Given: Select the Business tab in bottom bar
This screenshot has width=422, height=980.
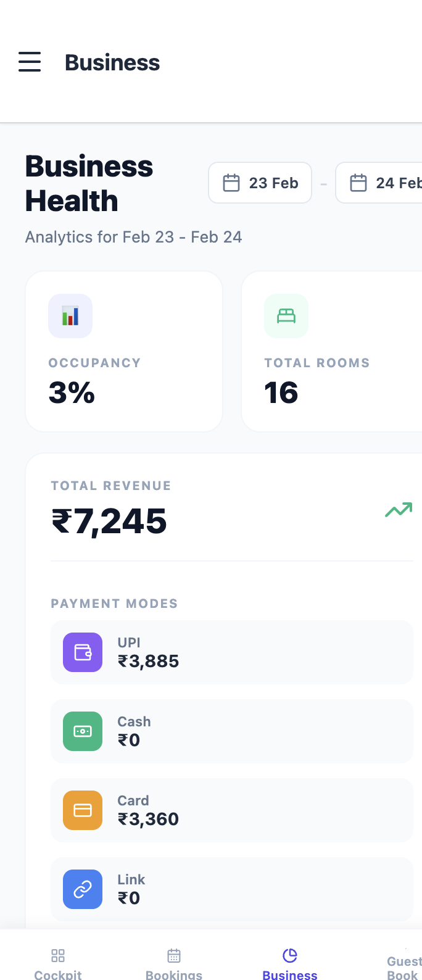Looking at the screenshot, I should 290,964.
